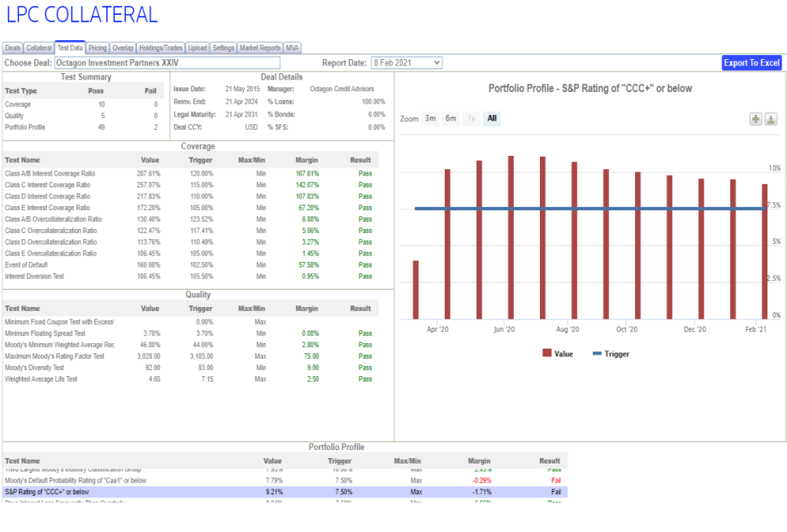Click the chart download icon
Image resolution: width=787 pixels, height=532 pixels.
pos(771,119)
